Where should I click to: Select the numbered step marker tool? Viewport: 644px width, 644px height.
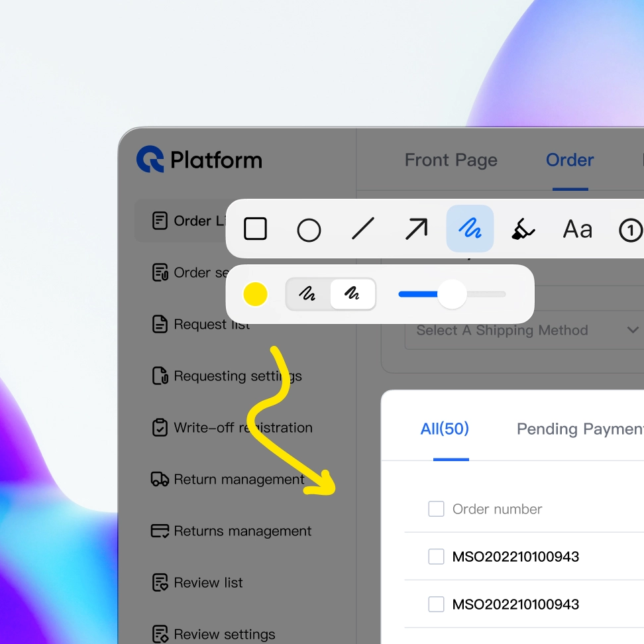(631, 230)
